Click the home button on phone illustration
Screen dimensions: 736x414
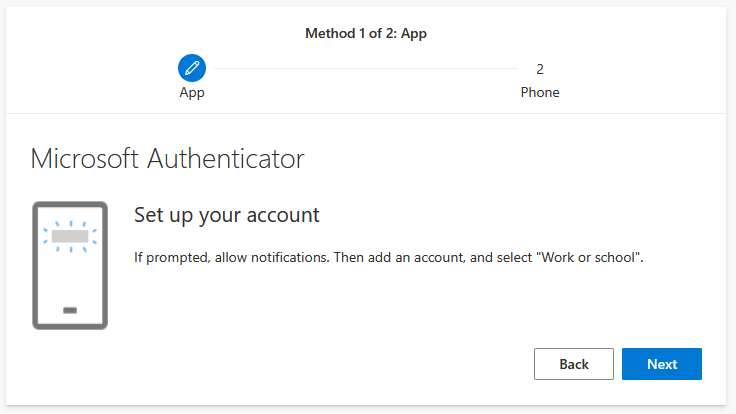(70, 310)
